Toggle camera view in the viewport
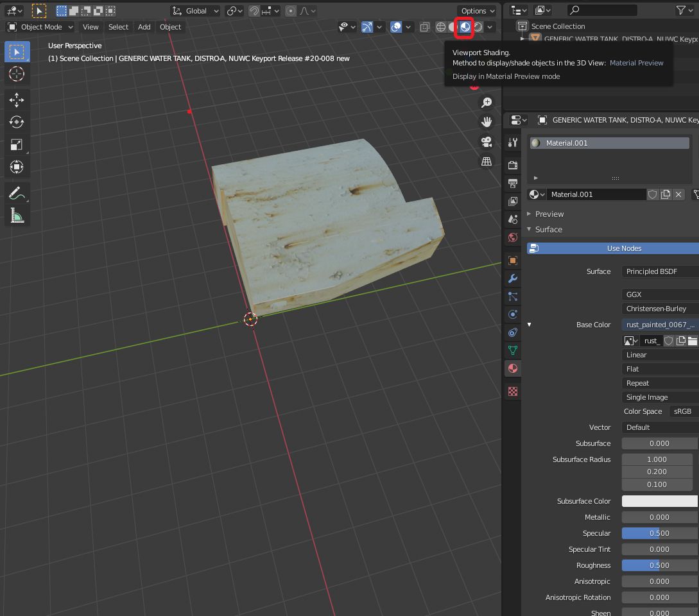Viewport: 699px width, 616px height. (487, 142)
